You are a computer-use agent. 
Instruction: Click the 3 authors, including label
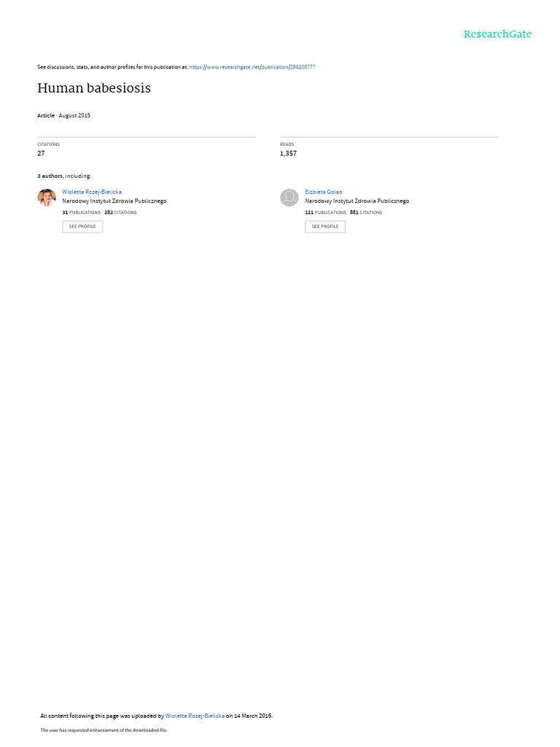point(64,177)
